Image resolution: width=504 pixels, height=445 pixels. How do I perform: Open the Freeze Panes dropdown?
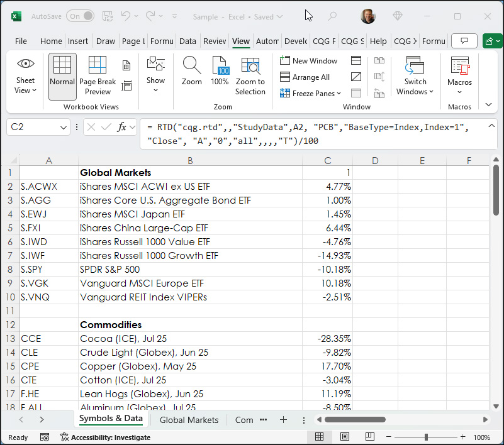pyautogui.click(x=310, y=94)
